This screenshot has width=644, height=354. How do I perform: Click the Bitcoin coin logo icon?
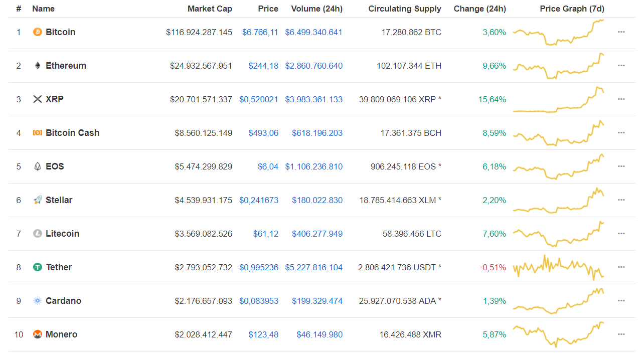(x=37, y=32)
